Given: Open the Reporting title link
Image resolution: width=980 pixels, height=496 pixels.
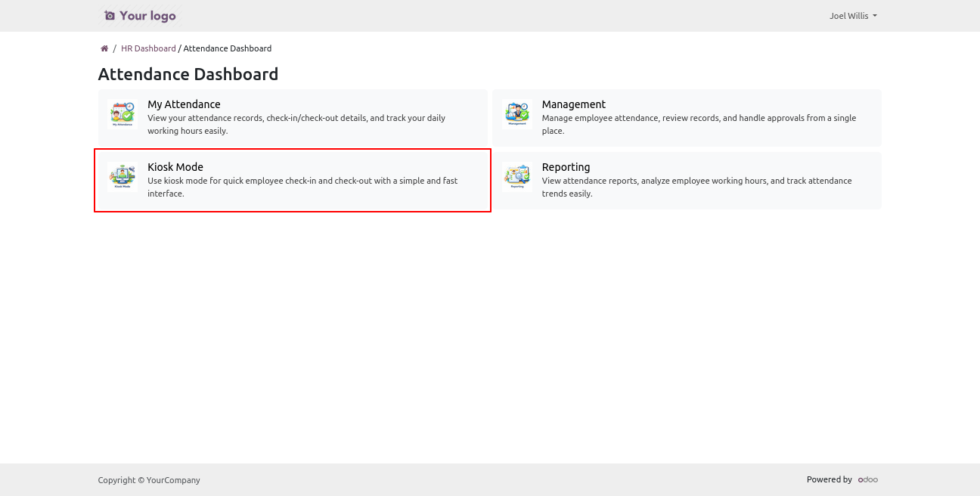Looking at the screenshot, I should pyautogui.click(x=566, y=167).
